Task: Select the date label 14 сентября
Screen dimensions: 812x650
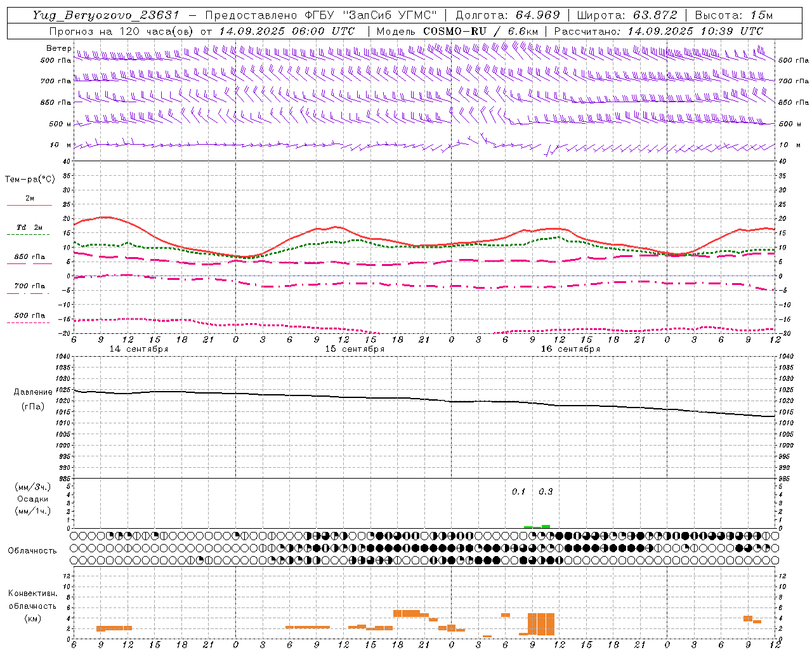Action: pos(139,349)
